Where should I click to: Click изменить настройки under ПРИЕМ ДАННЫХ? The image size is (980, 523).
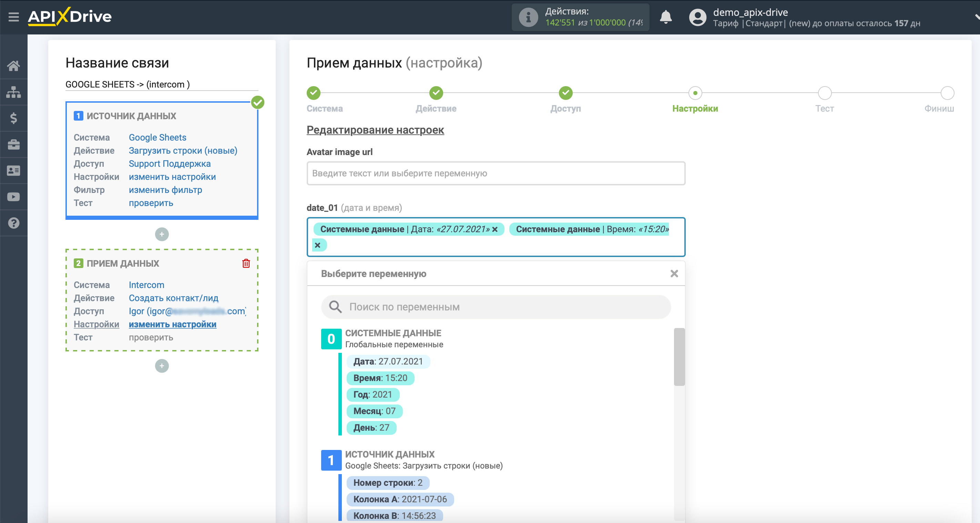pos(172,325)
